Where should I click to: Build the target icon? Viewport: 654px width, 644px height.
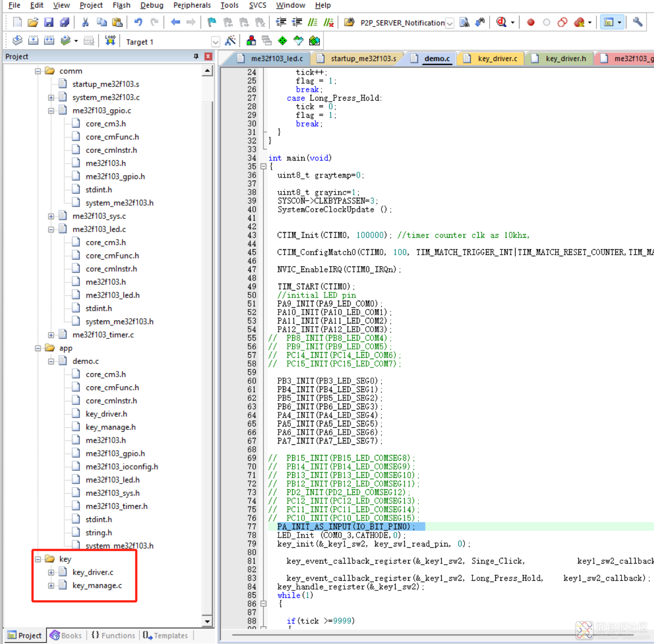tap(33, 41)
